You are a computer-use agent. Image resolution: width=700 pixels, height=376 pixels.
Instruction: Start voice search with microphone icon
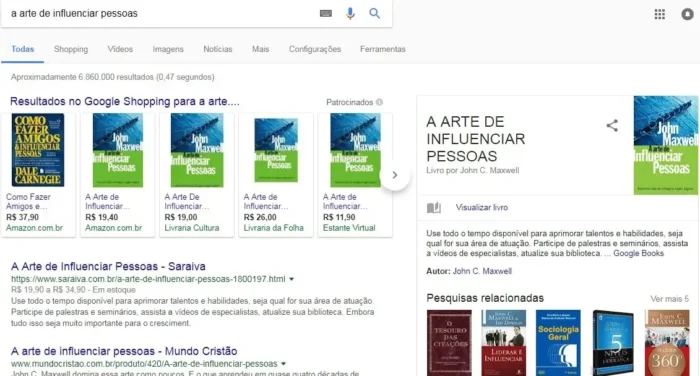coord(350,13)
